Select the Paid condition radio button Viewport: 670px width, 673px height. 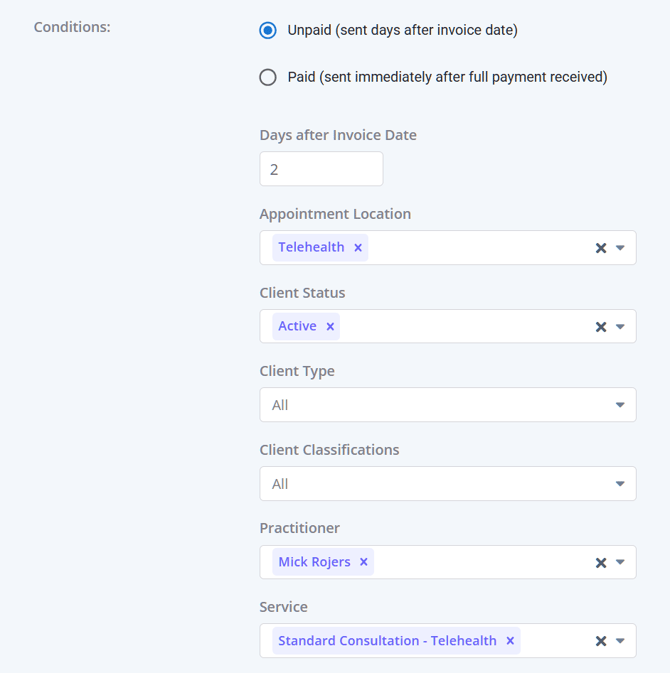268,77
